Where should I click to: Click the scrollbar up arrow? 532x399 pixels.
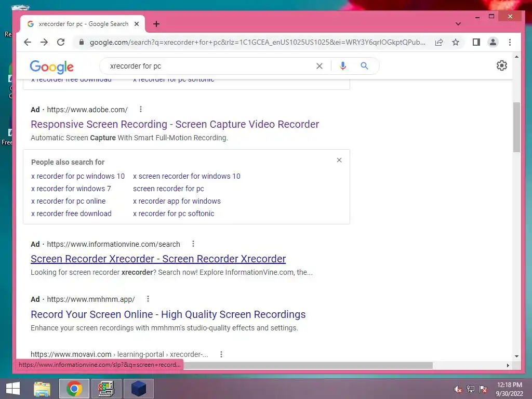coord(516,57)
